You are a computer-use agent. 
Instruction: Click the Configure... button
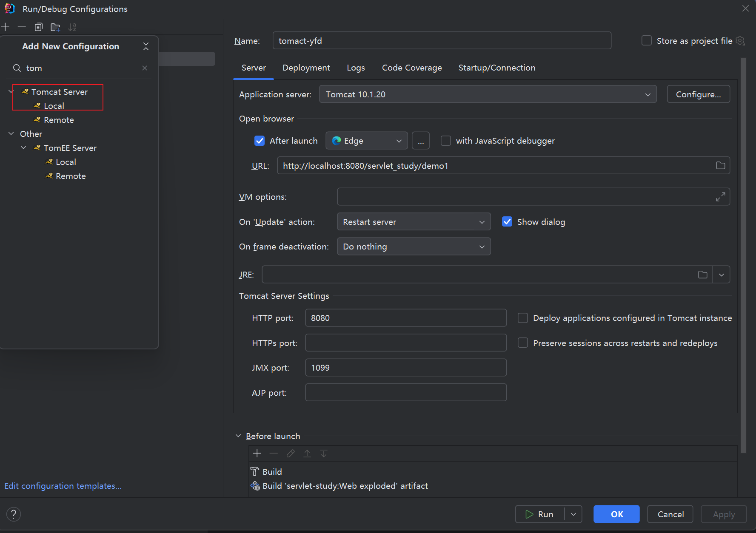pyautogui.click(x=698, y=94)
